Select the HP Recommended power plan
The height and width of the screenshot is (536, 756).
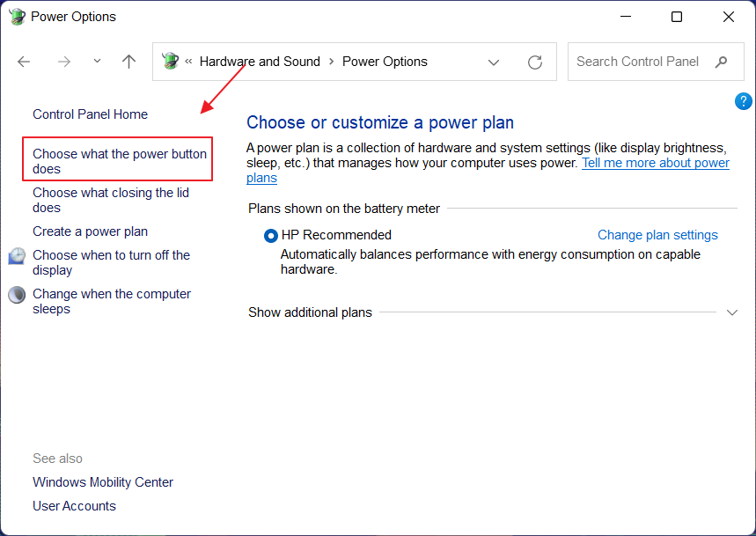[271, 236]
